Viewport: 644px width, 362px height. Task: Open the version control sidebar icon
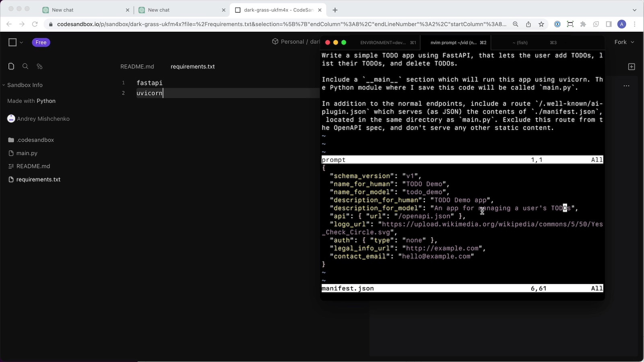click(x=39, y=66)
